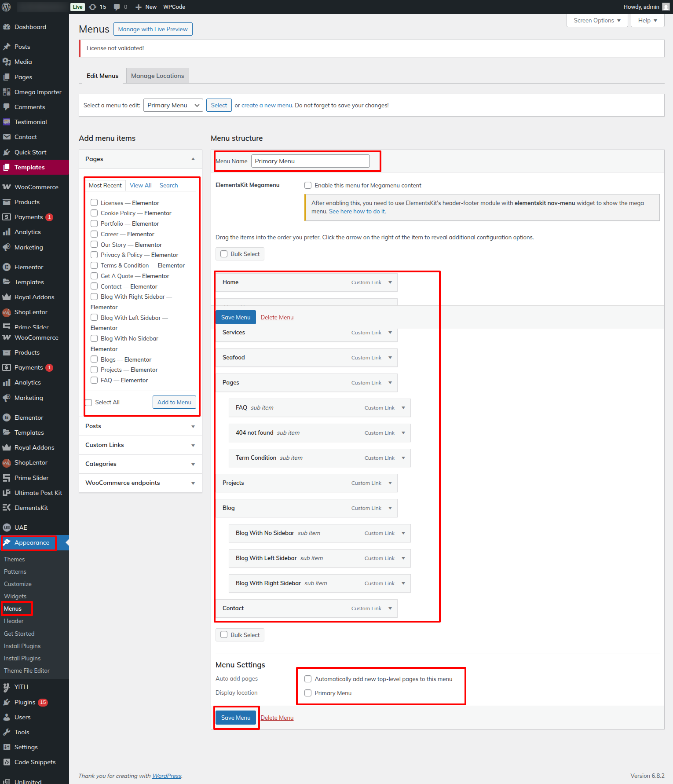Click the Code Snippets icon
The image size is (673, 784).
(7, 762)
